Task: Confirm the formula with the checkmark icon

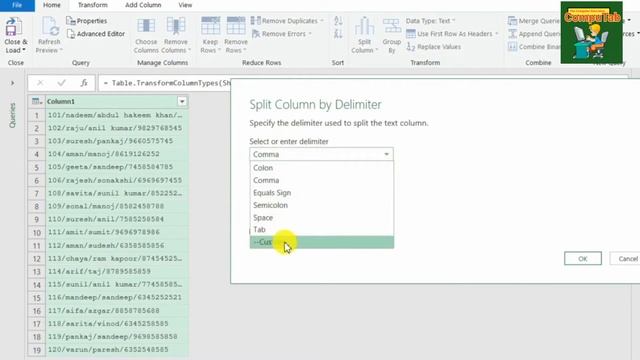Action: (61, 83)
